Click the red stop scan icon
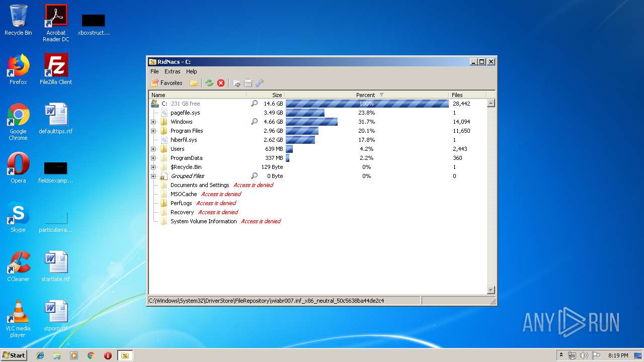The height and width of the screenshot is (362, 644). [x=221, y=83]
